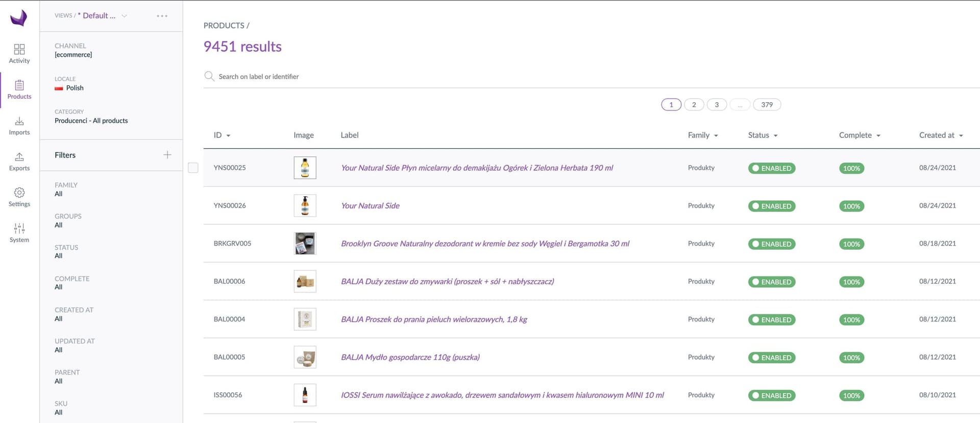Toggle the ENABLED status badge for BAL00006
The width and height of the screenshot is (980, 423).
pos(771,281)
